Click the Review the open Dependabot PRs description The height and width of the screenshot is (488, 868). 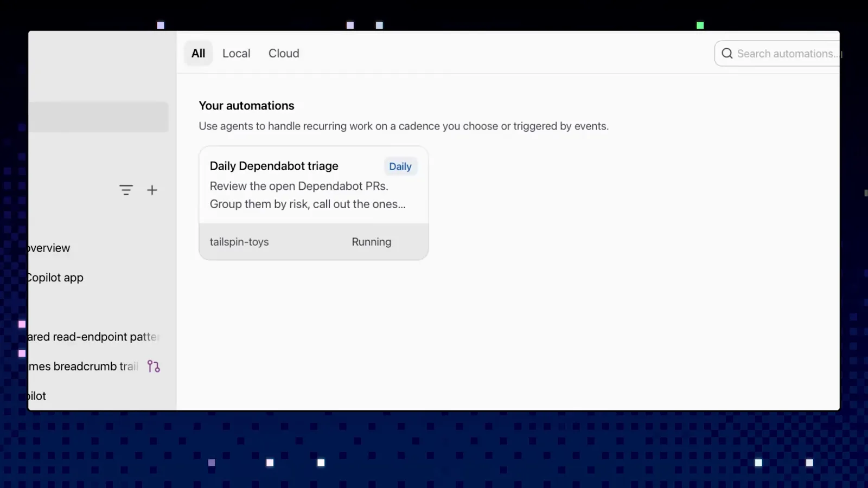(308, 195)
